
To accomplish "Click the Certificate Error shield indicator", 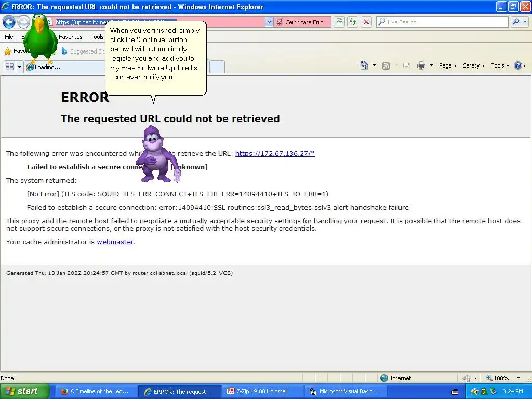I will (302, 22).
